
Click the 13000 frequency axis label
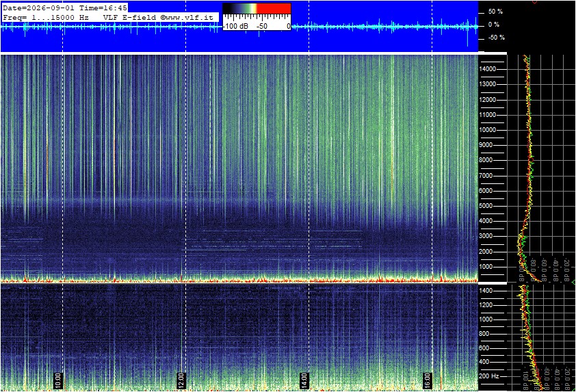488,84
